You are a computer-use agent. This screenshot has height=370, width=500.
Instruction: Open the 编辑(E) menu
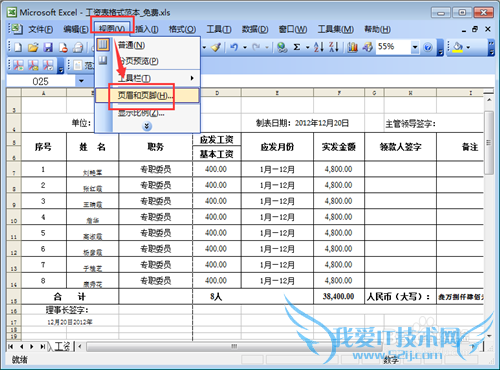[76, 29]
